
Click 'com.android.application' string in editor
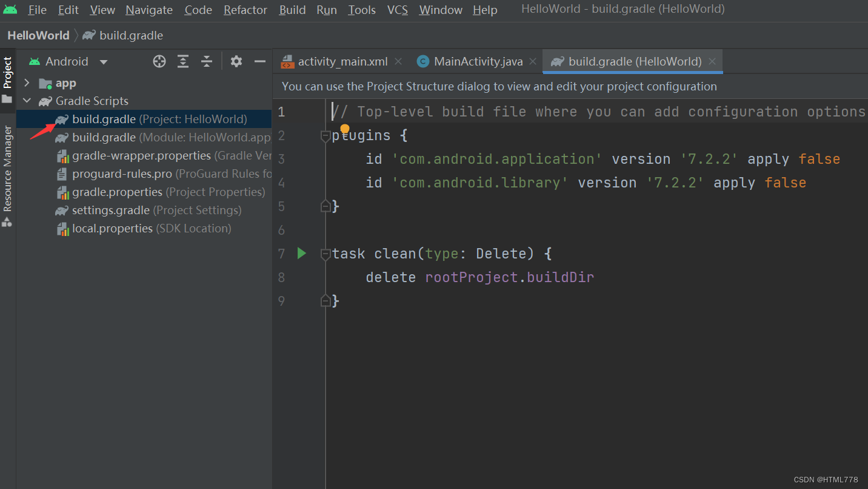[497, 159]
